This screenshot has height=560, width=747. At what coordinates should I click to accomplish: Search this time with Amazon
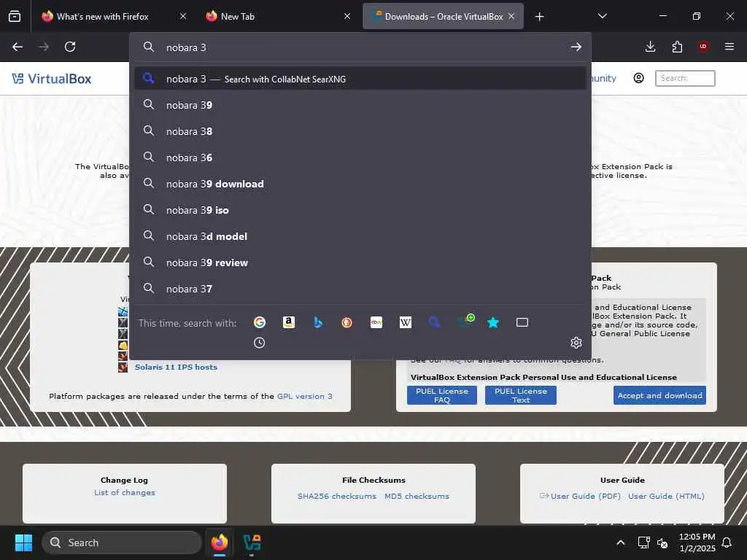289,322
